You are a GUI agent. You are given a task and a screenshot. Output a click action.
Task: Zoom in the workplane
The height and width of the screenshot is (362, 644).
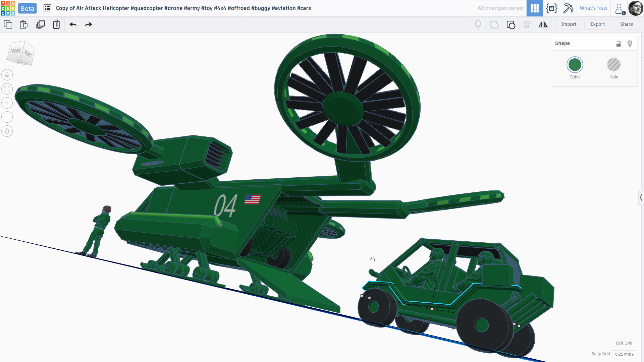tap(7, 103)
